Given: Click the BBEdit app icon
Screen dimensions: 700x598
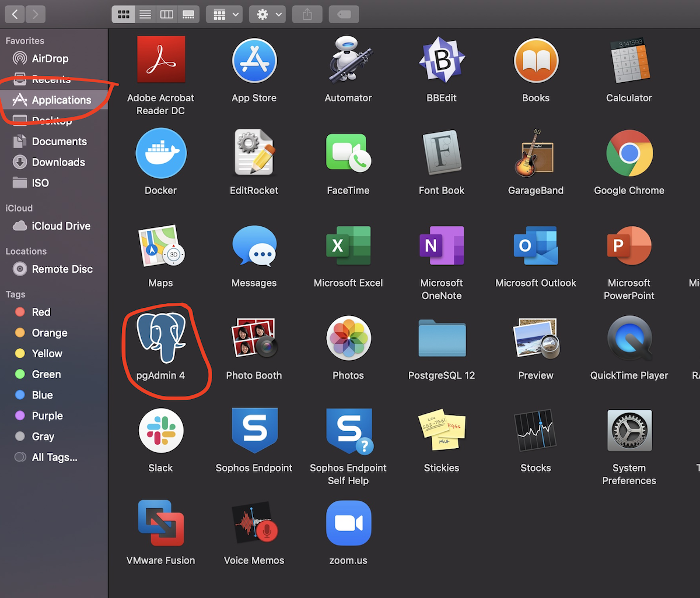Looking at the screenshot, I should pos(442,61).
